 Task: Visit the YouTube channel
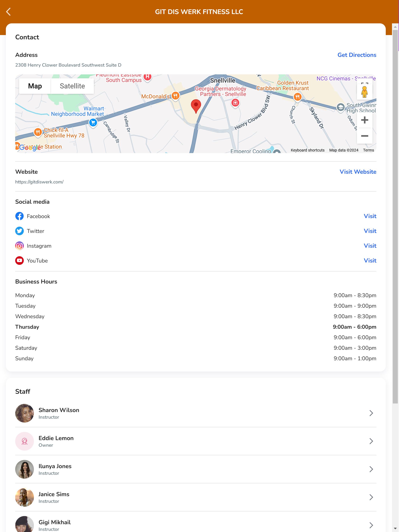[370, 261]
